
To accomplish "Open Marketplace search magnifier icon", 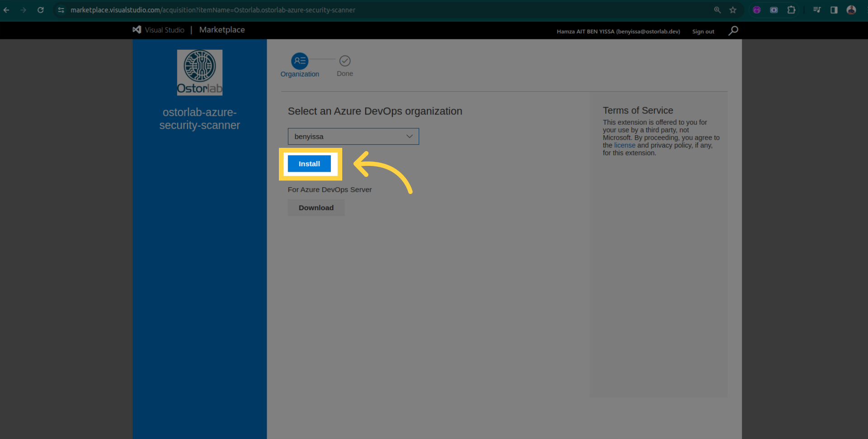I will (733, 31).
